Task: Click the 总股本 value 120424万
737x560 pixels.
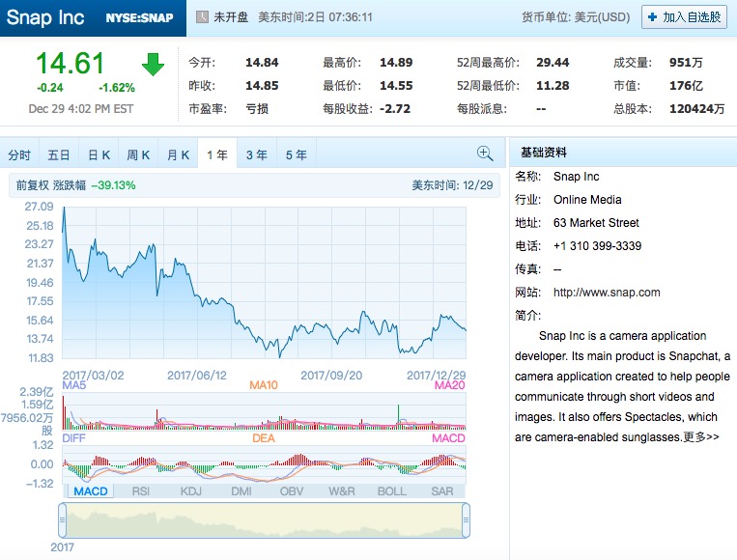Action: point(696,109)
